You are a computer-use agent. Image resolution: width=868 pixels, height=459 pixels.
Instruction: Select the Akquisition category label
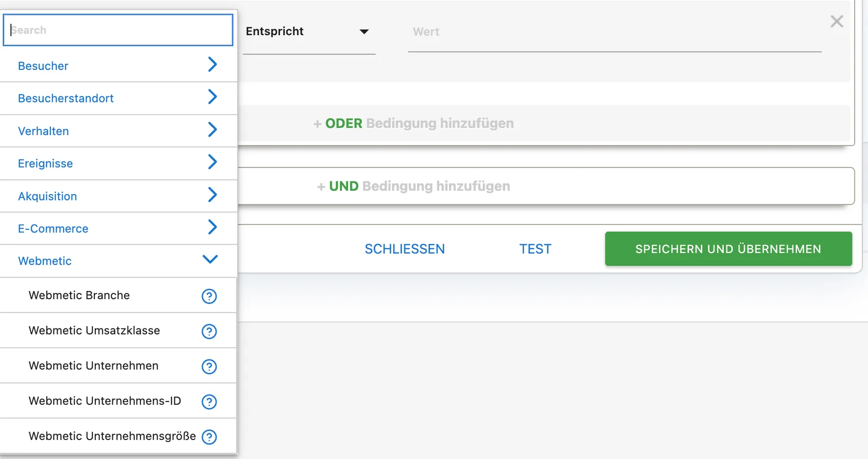pos(47,196)
